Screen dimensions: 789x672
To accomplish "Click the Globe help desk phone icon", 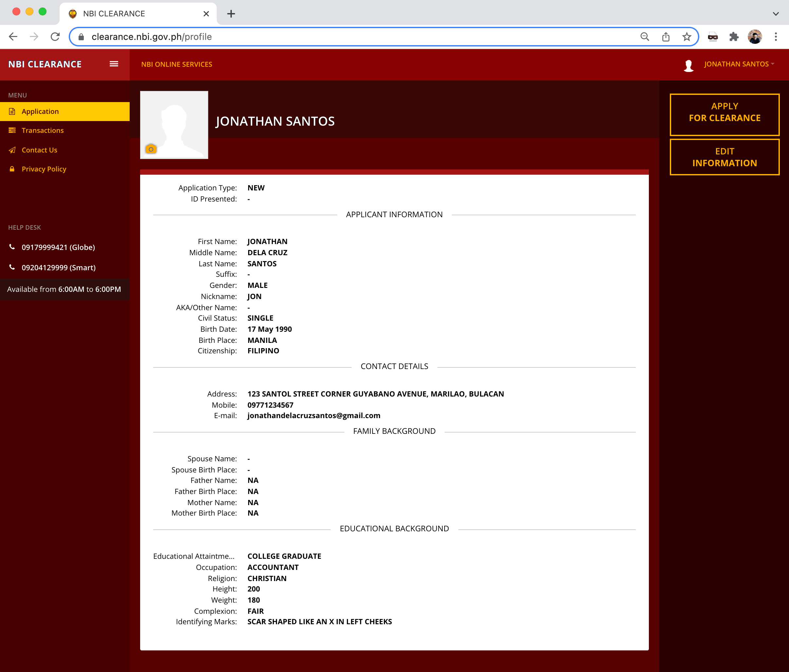I will point(12,247).
